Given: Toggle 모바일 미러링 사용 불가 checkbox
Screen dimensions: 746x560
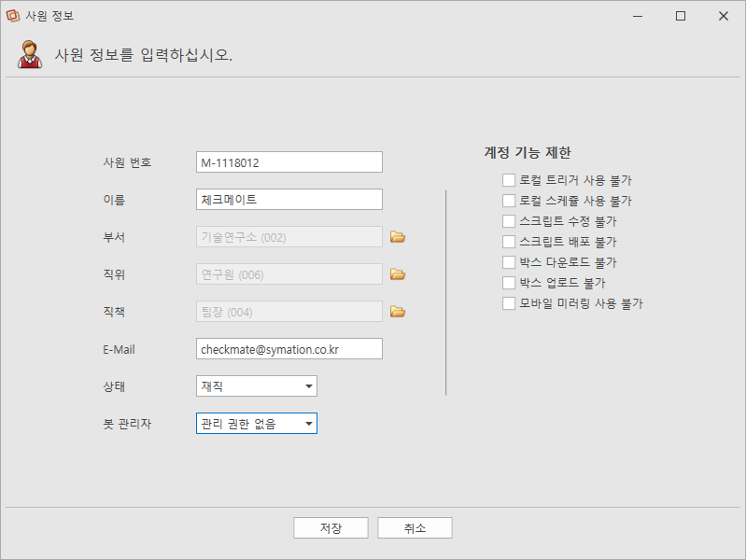Looking at the screenshot, I should [x=509, y=303].
